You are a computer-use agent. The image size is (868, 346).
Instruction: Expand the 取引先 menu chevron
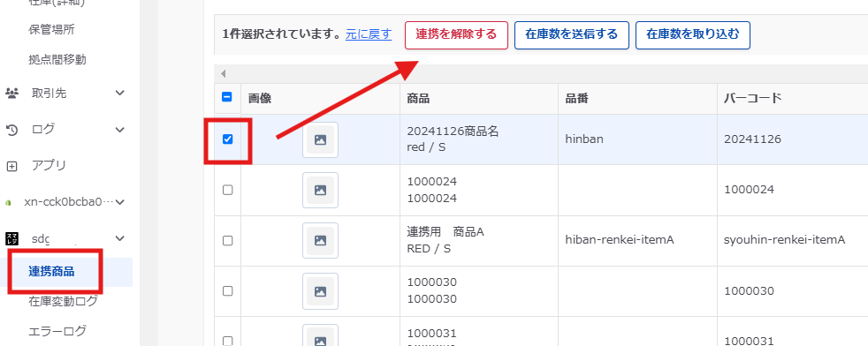coord(119,94)
